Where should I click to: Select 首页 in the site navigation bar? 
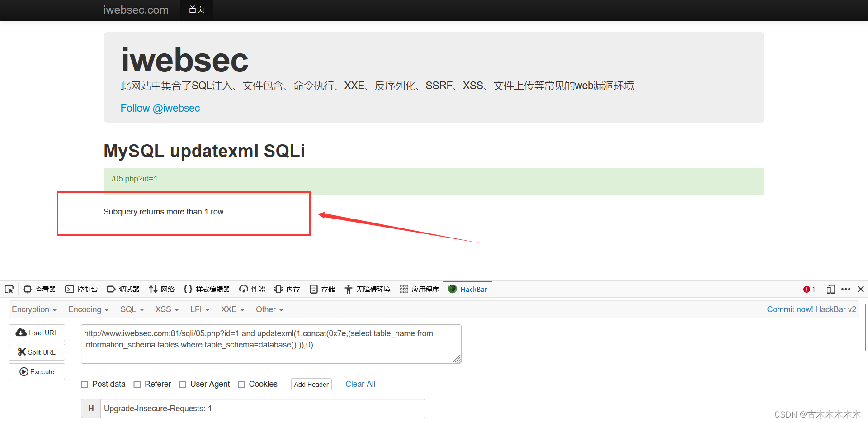tap(196, 10)
